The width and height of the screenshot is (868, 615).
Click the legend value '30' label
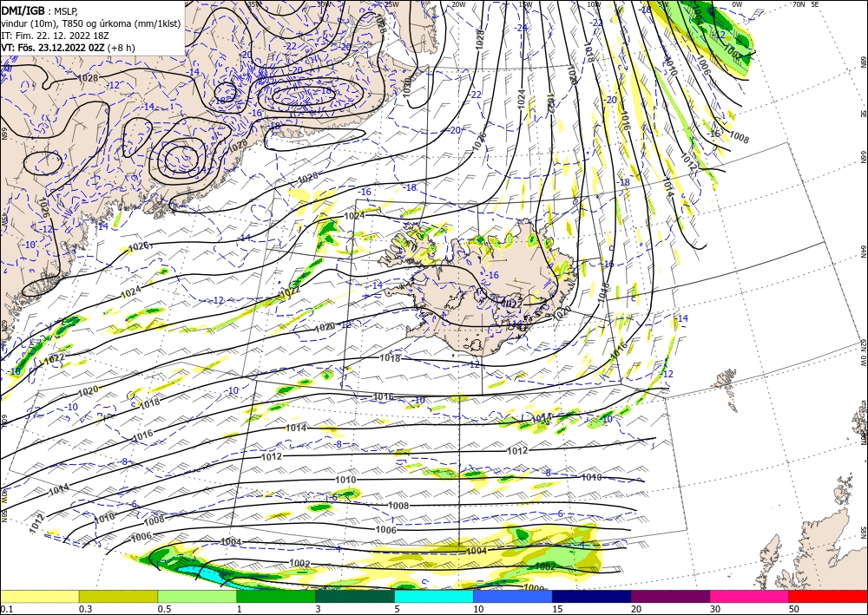coord(714,609)
